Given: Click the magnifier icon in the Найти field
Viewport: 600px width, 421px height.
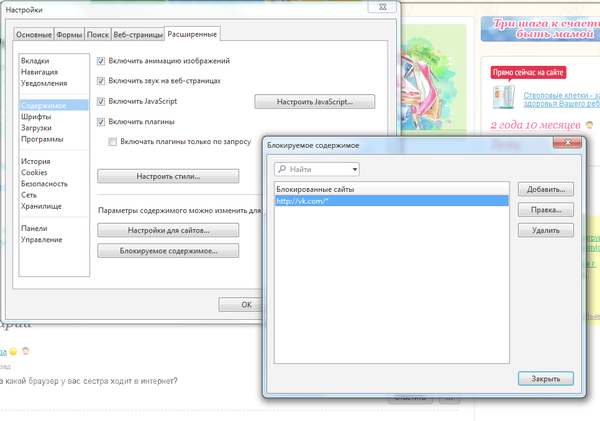Looking at the screenshot, I should pos(283,170).
